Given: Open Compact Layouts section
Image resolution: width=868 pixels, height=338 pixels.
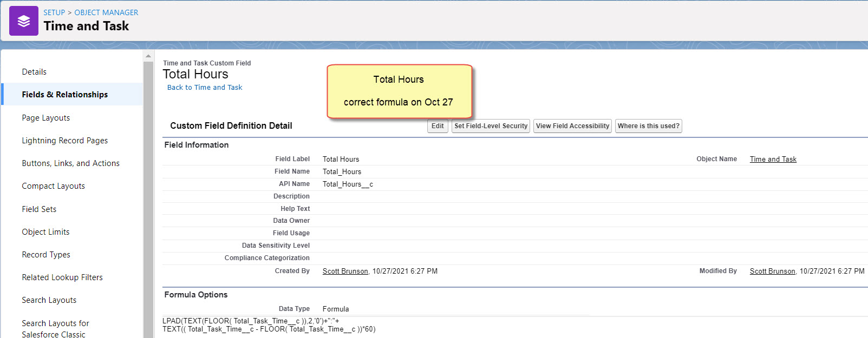Looking at the screenshot, I should coord(54,186).
